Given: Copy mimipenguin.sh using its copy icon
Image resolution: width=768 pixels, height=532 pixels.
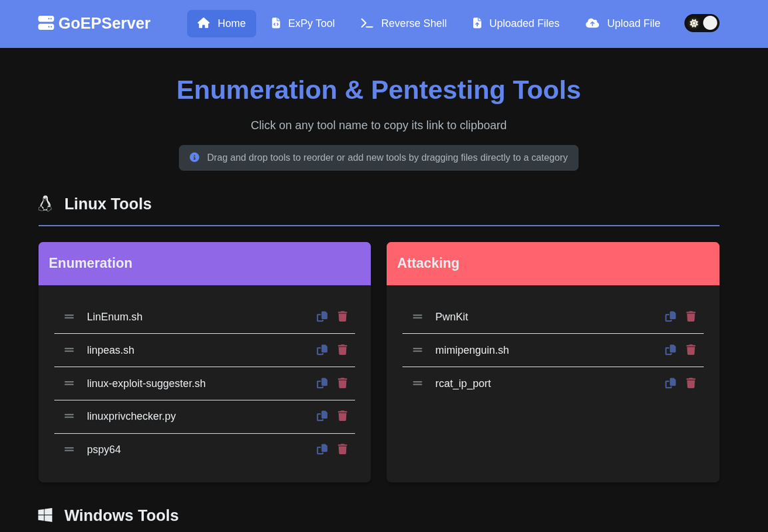Looking at the screenshot, I should (x=670, y=350).
